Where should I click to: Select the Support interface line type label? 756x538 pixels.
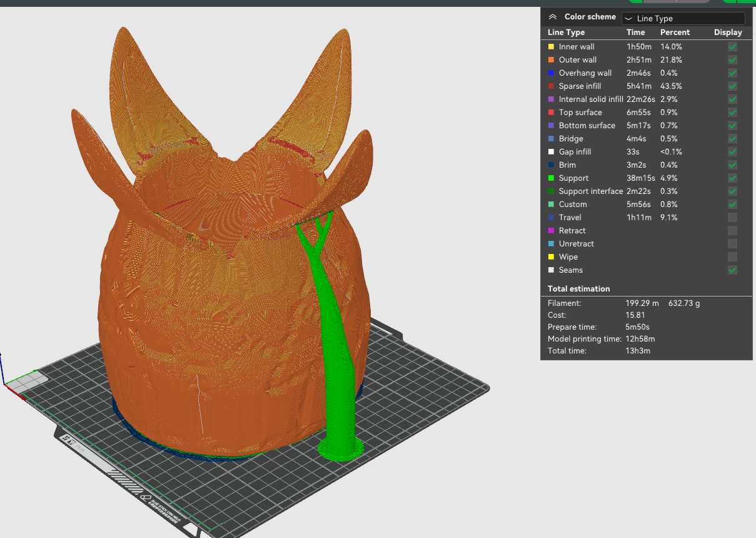point(591,191)
